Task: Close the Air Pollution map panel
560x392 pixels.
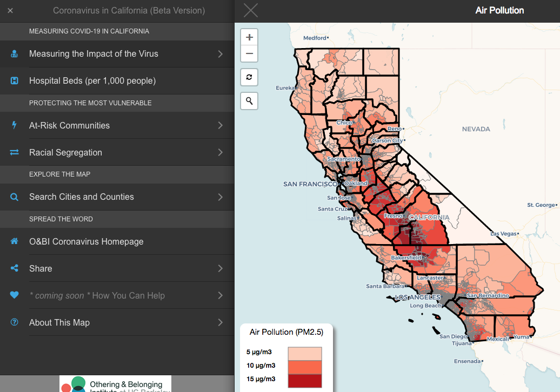Action: point(251,10)
